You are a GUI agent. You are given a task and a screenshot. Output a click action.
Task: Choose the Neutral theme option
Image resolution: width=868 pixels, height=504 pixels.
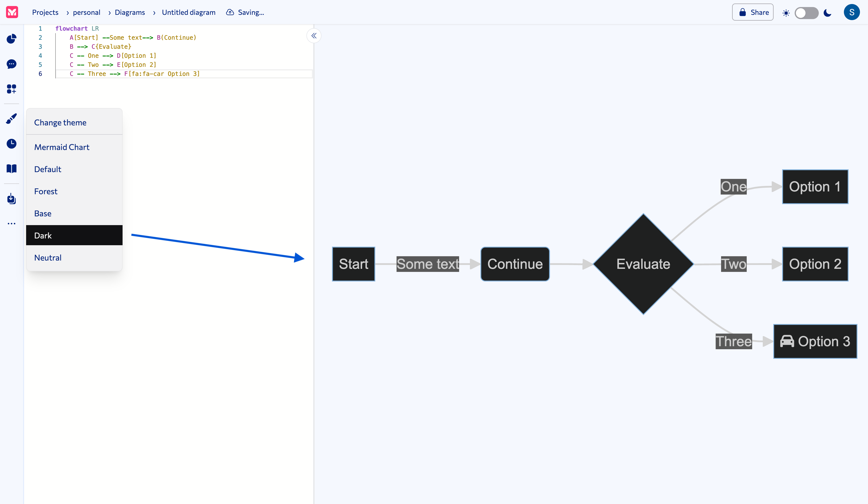(x=48, y=258)
